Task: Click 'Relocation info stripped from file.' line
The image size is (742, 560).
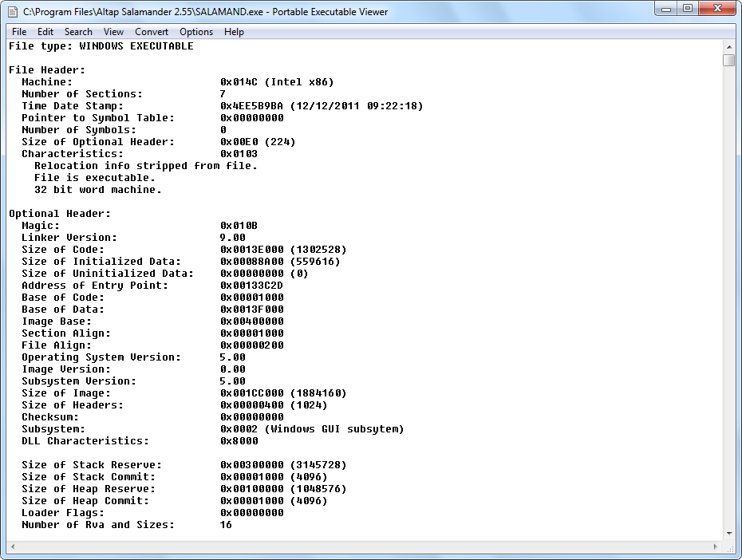Action: pos(146,166)
